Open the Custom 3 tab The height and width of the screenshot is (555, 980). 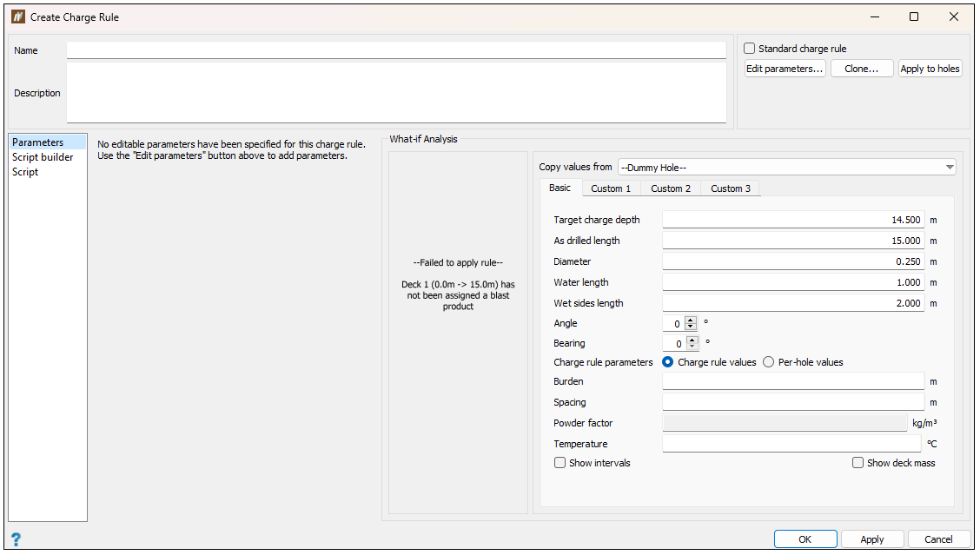coord(730,188)
